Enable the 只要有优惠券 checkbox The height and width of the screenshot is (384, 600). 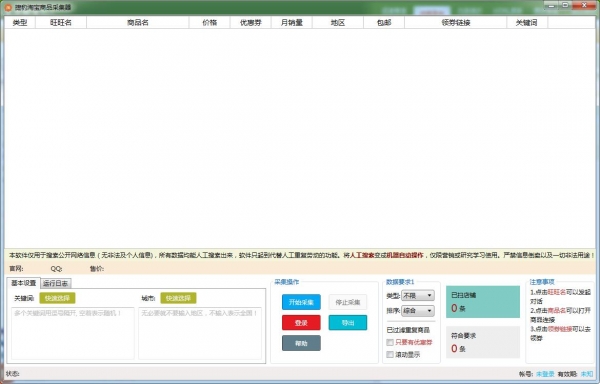(390, 342)
